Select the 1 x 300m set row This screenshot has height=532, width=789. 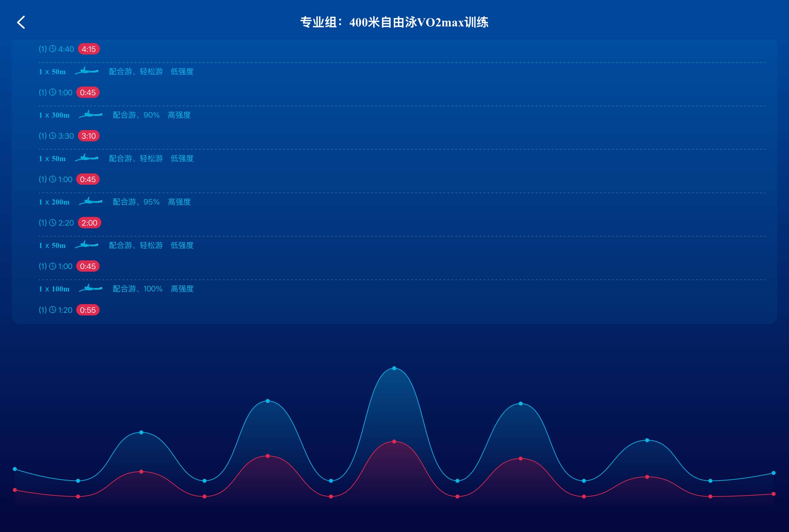click(x=54, y=115)
